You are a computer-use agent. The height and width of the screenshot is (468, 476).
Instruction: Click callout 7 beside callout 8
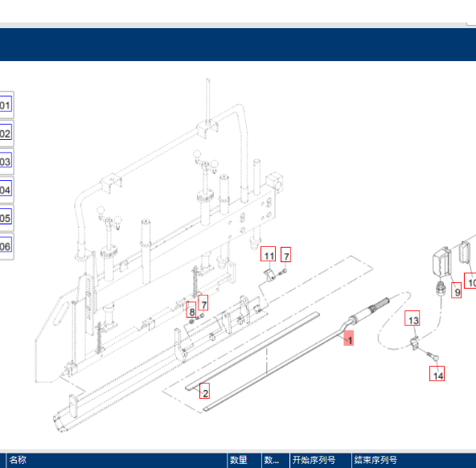[x=203, y=303]
